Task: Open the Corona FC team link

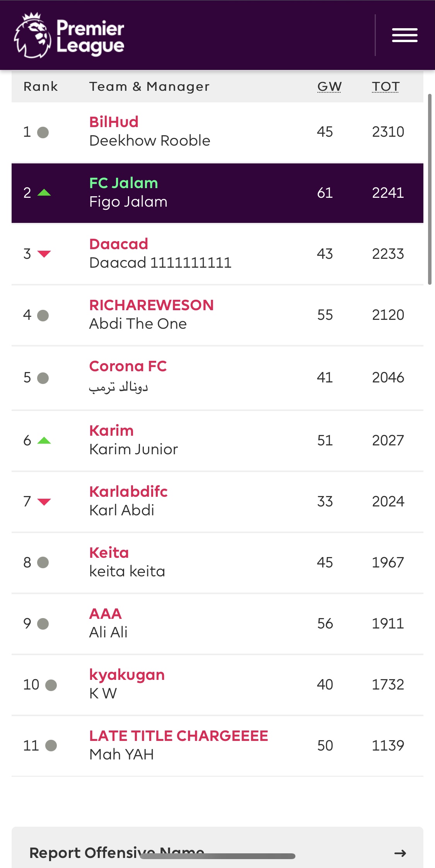Action: (x=128, y=366)
